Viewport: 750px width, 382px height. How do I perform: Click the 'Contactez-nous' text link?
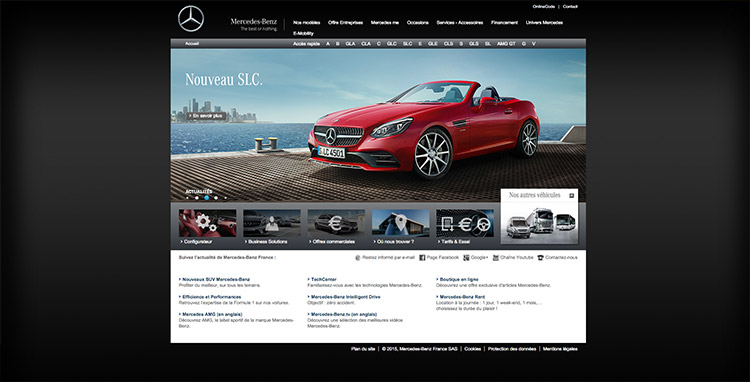562,258
